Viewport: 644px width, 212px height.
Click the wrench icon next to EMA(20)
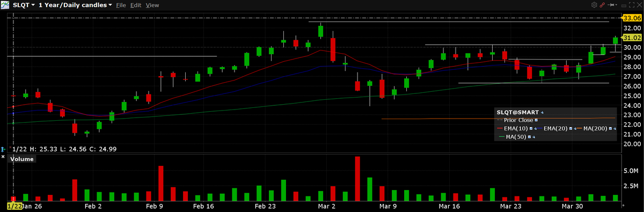point(575,129)
